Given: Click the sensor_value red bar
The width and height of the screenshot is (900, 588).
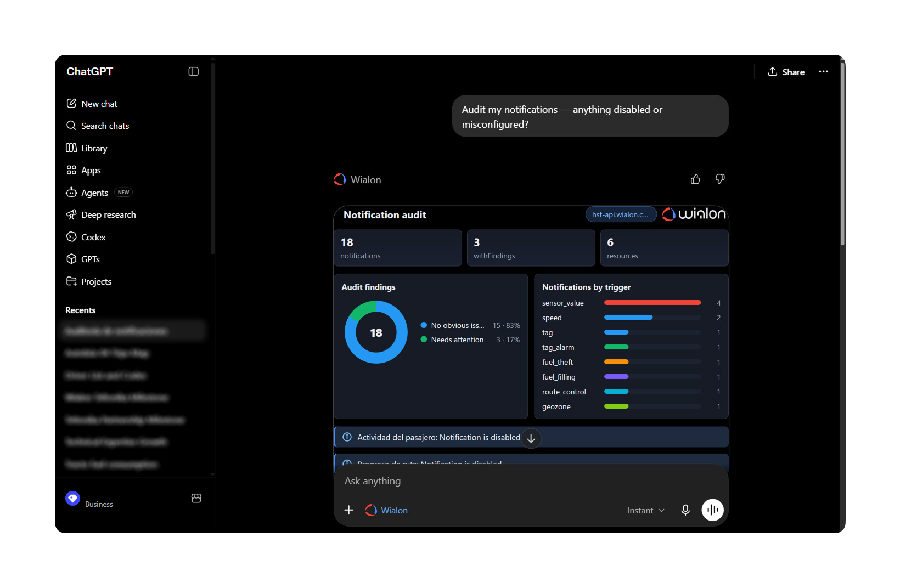Looking at the screenshot, I should (x=652, y=303).
